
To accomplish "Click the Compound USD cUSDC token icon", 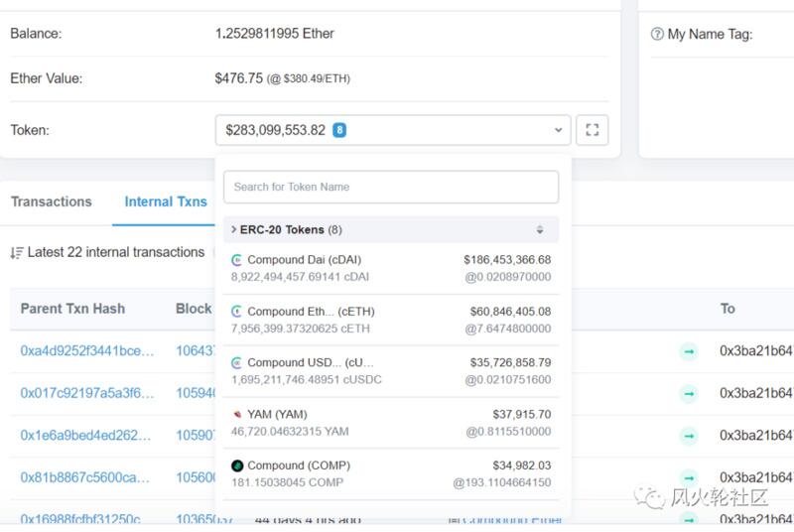I will point(236,363).
